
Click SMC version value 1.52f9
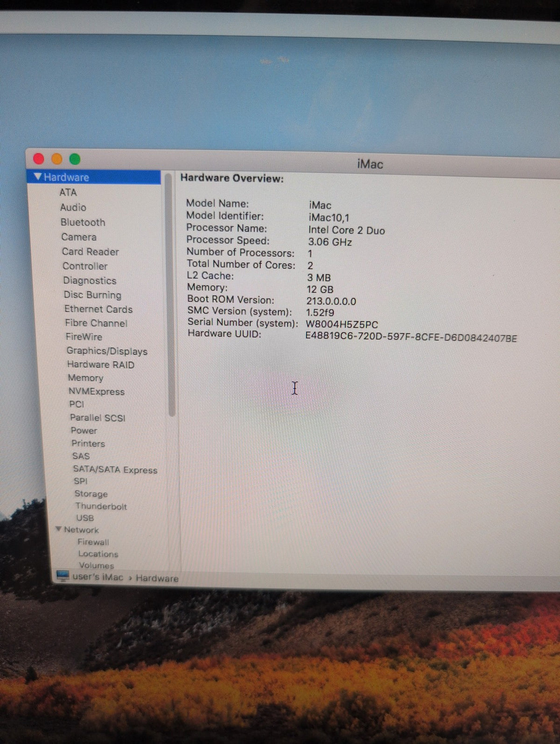[x=320, y=312]
